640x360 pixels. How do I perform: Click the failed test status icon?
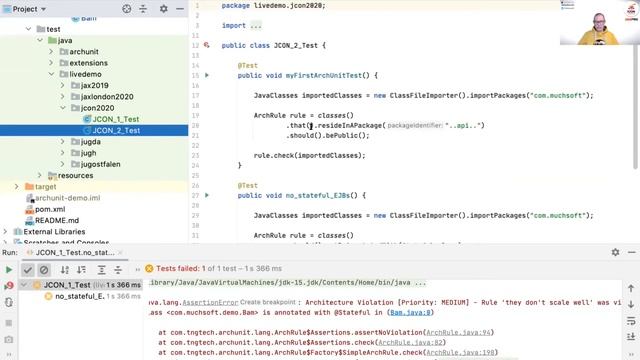click(149, 269)
